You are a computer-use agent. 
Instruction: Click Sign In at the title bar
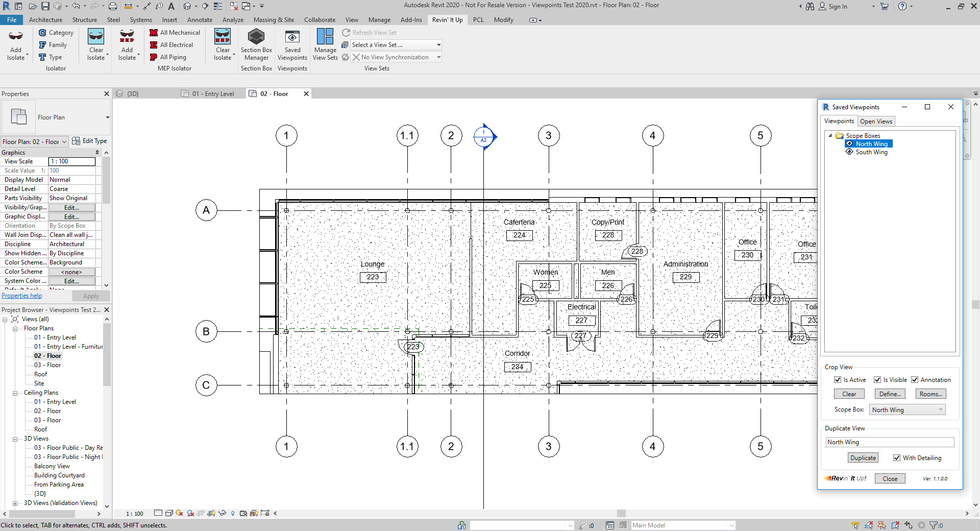pos(838,7)
